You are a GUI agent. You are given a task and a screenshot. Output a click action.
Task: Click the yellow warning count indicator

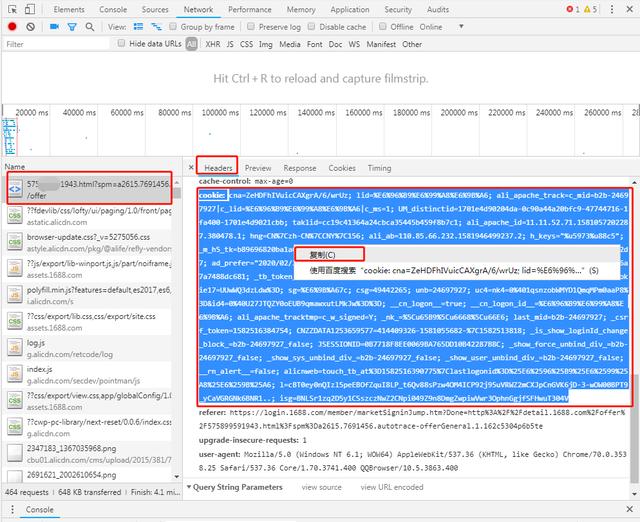(x=590, y=9)
